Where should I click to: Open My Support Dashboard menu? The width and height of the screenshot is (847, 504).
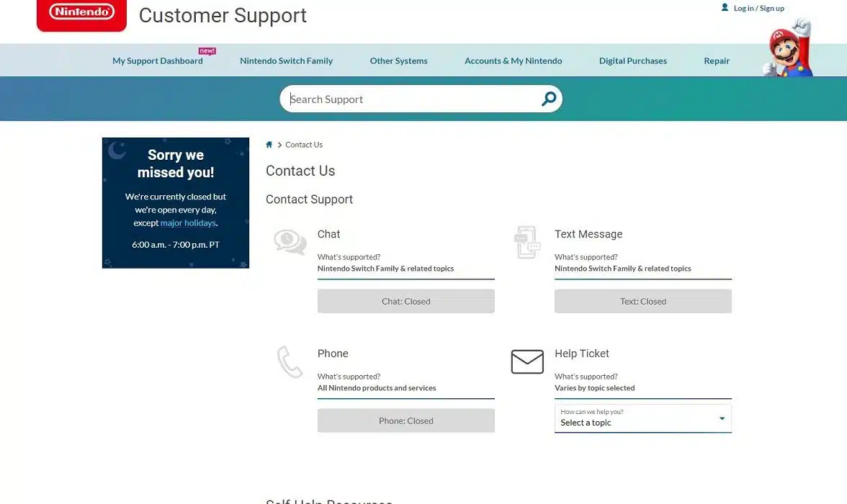158,61
